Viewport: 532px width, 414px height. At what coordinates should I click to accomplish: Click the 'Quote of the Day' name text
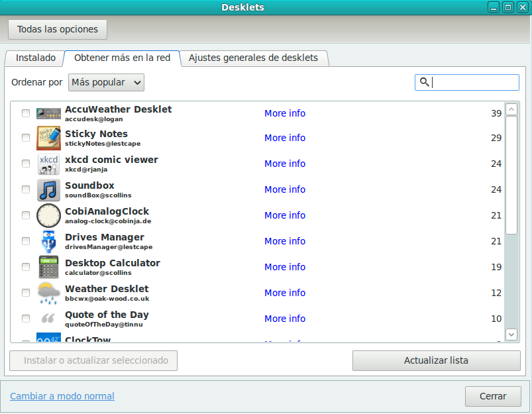[107, 315]
